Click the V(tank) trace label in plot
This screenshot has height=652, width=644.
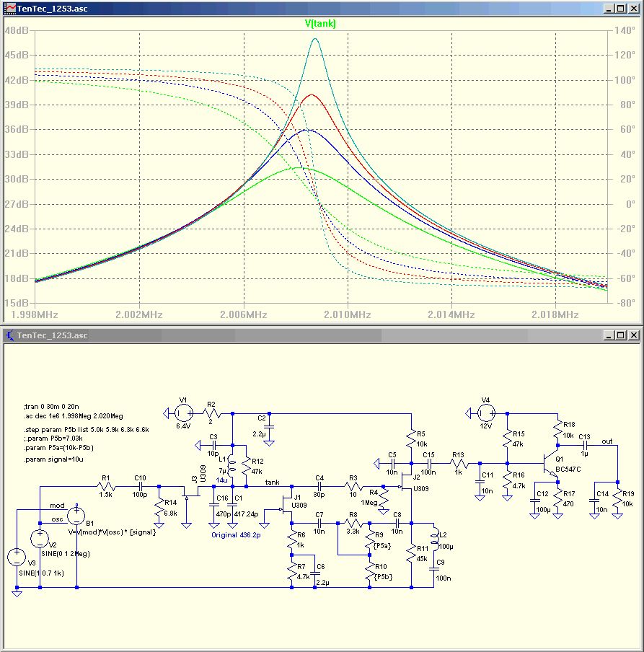[x=319, y=23]
